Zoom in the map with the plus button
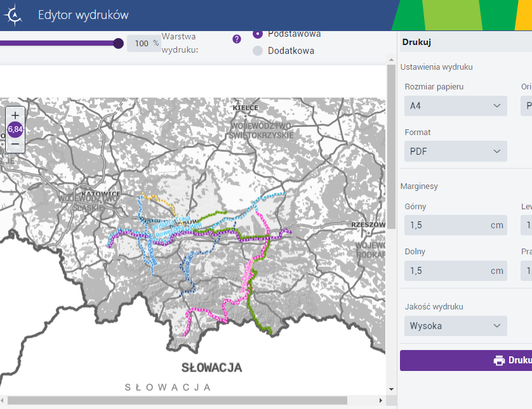Screen dimensions: 532x409 point(15,115)
